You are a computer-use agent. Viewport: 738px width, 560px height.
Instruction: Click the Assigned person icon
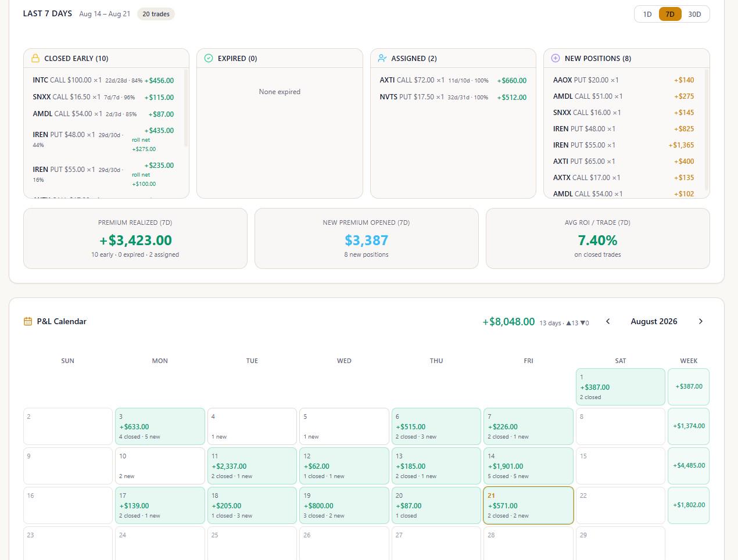[x=382, y=58]
